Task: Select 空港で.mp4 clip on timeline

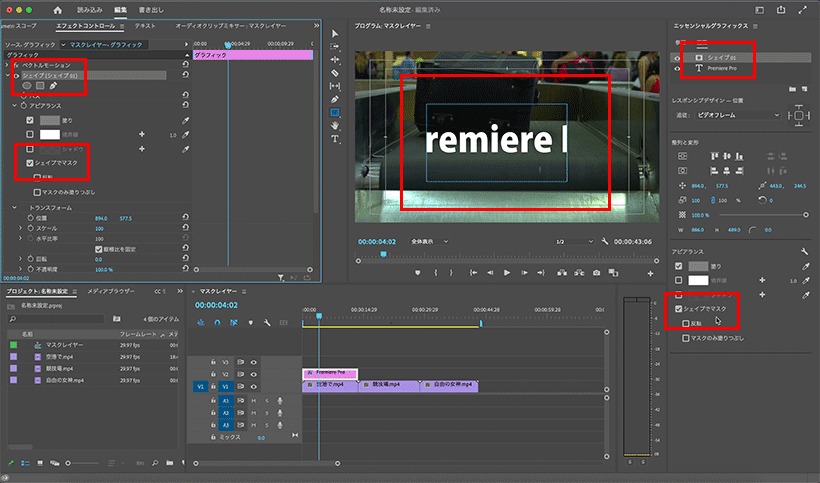Action: click(x=330, y=385)
